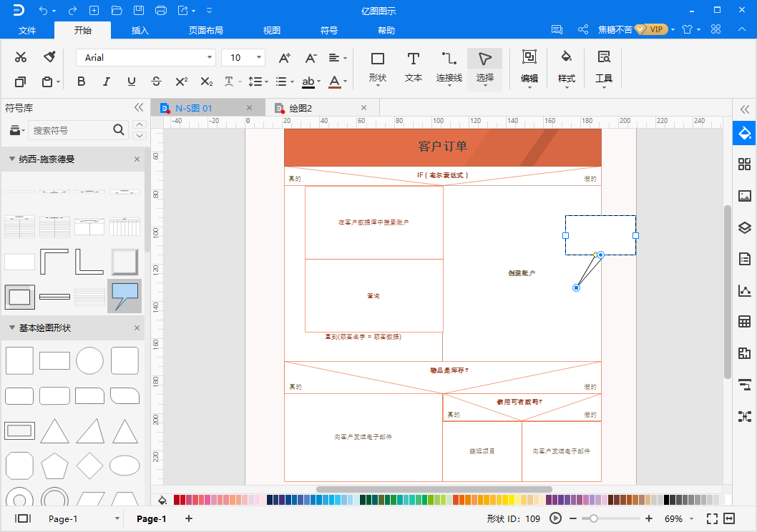Toggle Underline formatting
The height and width of the screenshot is (532, 757).
(x=132, y=82)
